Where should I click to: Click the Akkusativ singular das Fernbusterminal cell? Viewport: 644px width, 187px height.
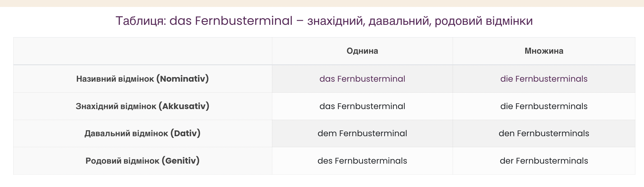[x=362, y=106]
